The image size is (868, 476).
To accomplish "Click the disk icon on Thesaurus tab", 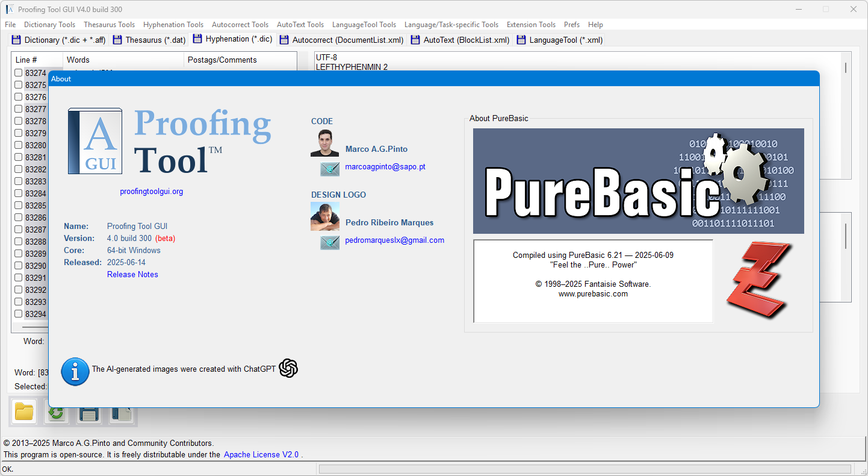I will pos(117,40).
